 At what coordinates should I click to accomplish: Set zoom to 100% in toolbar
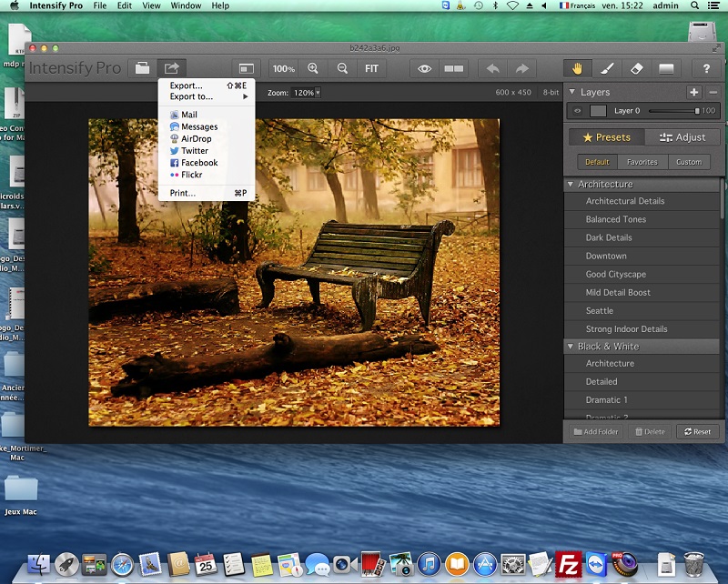click(284, 69)
